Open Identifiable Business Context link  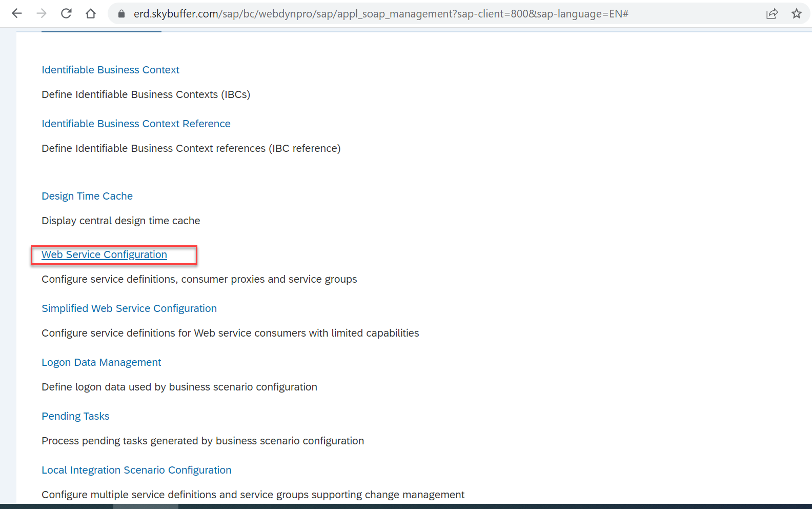pyautogui.click(x=110, y=70)
